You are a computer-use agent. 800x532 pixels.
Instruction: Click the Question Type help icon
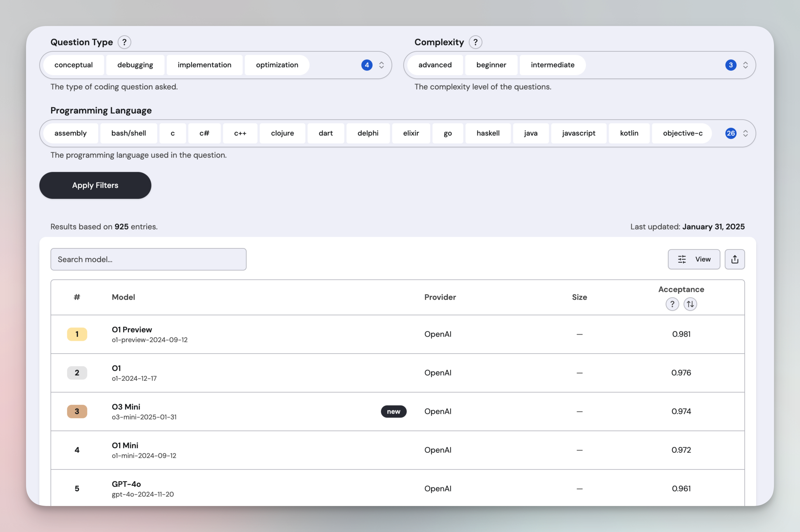pos(124,42)
